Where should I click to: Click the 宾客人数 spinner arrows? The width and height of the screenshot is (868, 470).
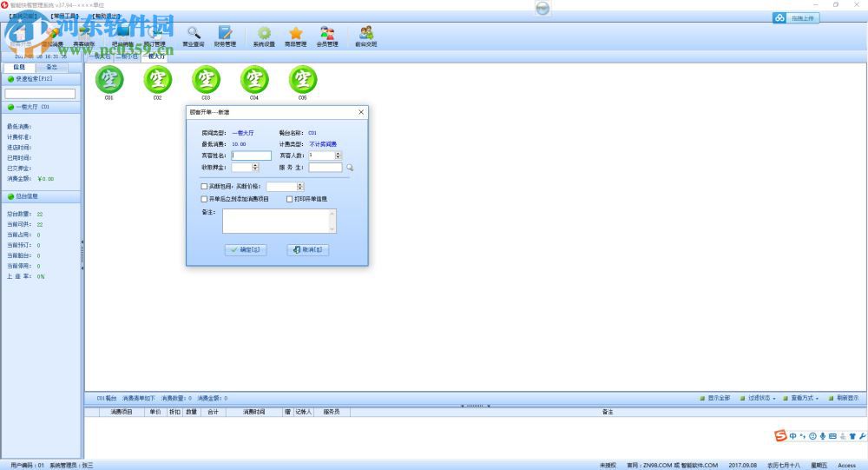click(x=339, y=156)
